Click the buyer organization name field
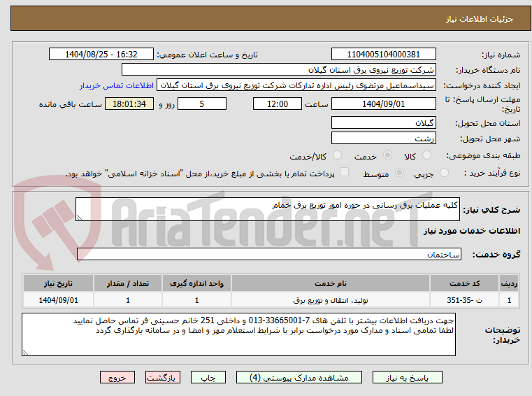 point(278,70)
